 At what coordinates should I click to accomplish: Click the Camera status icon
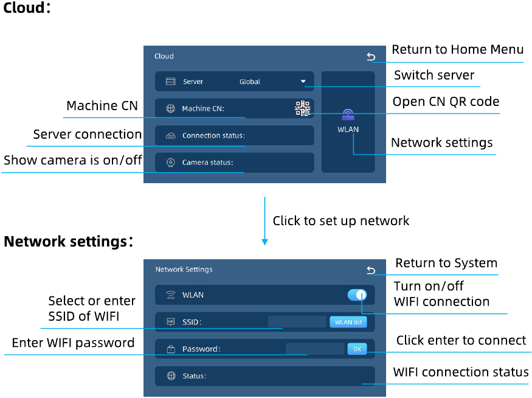[x=171, y=162]
